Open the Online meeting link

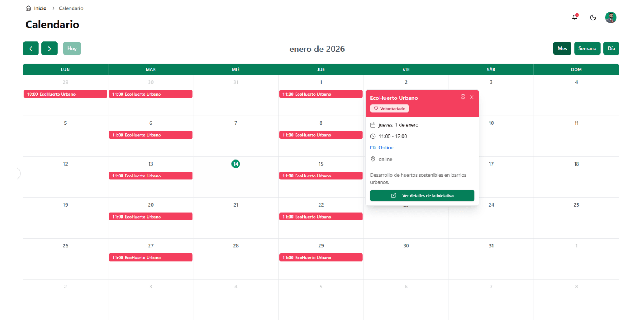tap(386, 147)
